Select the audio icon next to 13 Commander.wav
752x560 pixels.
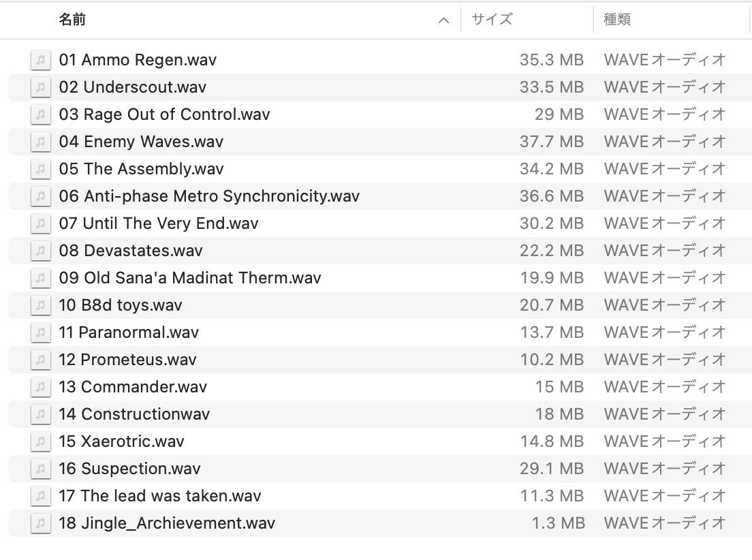click(x=41, y=387)
